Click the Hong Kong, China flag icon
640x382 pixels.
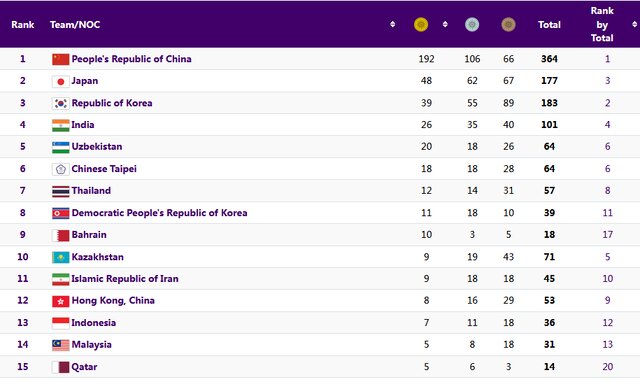click(x=60, y=301)
